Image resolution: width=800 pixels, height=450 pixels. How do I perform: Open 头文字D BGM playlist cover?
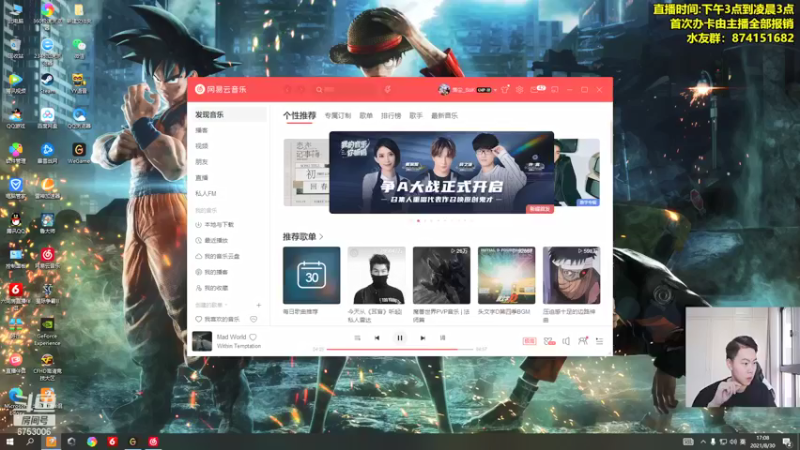506,275
